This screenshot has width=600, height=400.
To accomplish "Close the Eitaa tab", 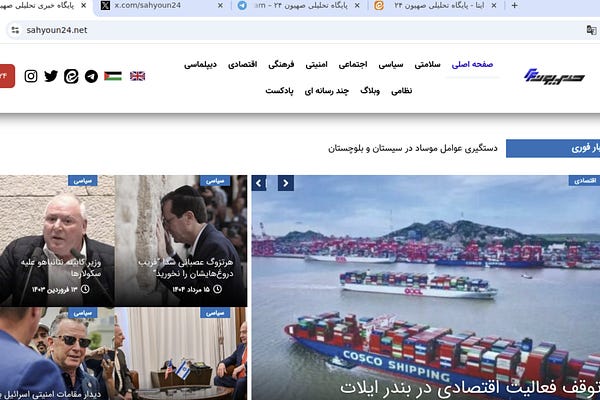I will (494, 5).
